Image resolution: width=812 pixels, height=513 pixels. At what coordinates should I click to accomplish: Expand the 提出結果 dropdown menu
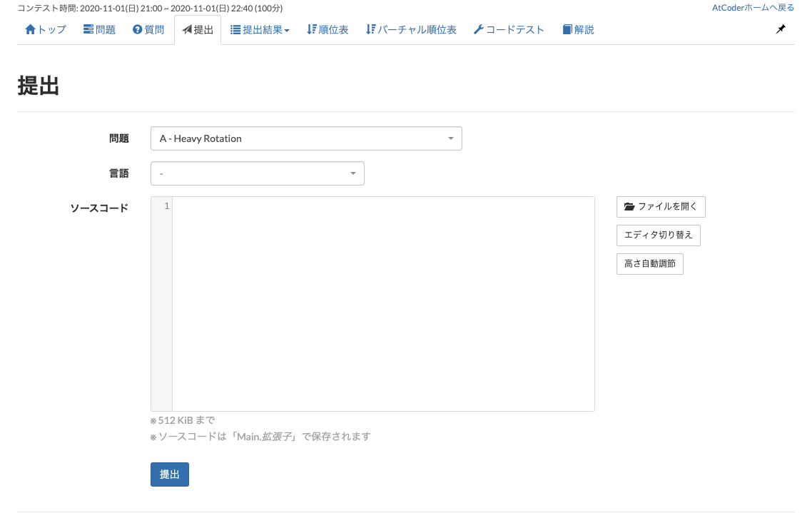[x=260, y=29]
